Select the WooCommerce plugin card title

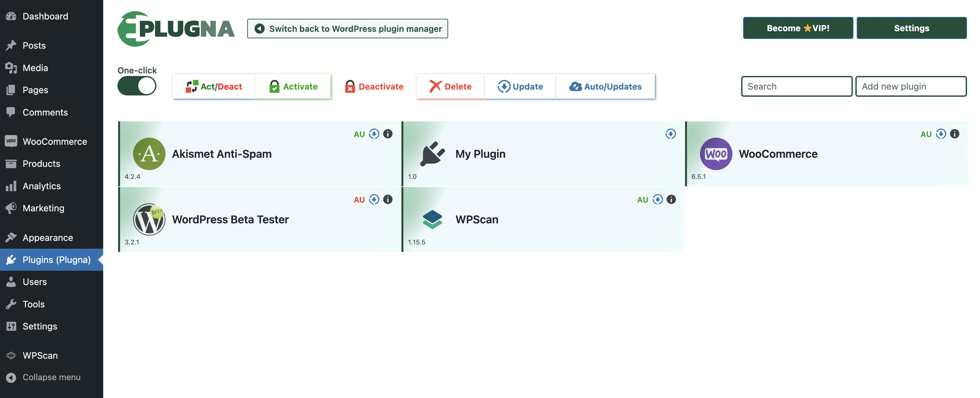[x=778, y=154]
